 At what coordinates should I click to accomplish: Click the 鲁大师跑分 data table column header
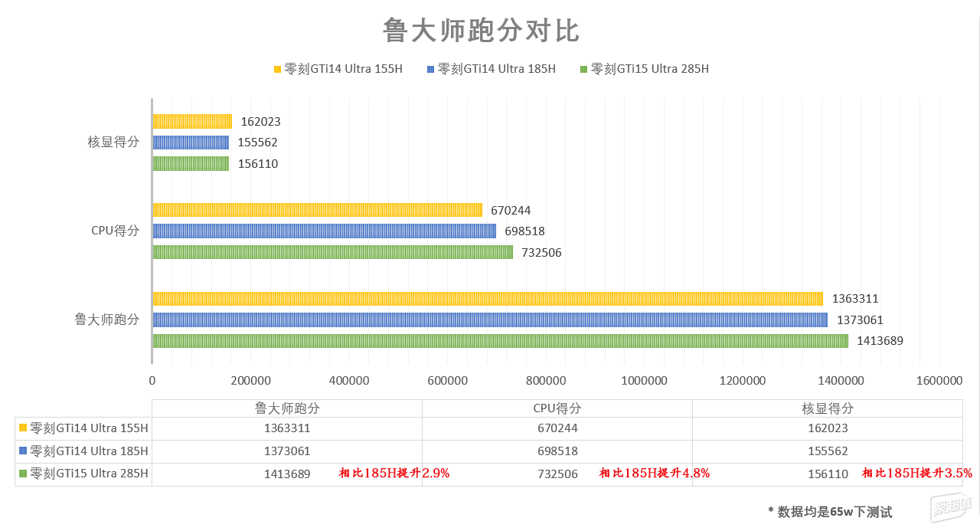(x=287, y=408)
